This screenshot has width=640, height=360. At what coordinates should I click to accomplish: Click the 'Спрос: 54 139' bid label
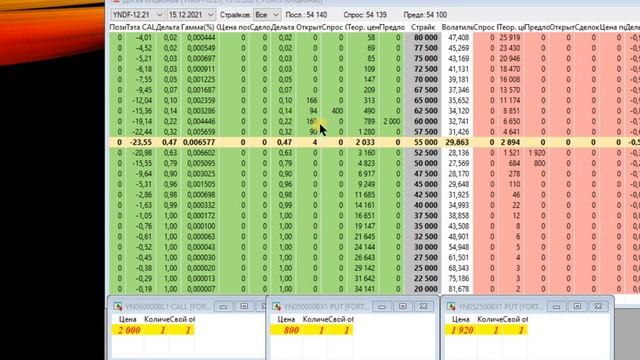coord(365,15)
